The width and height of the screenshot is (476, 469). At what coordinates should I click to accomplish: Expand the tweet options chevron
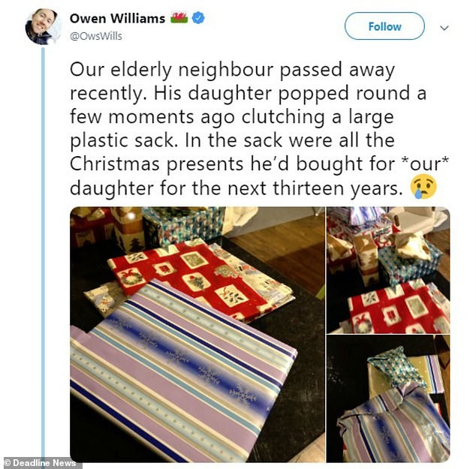(444, 29)
